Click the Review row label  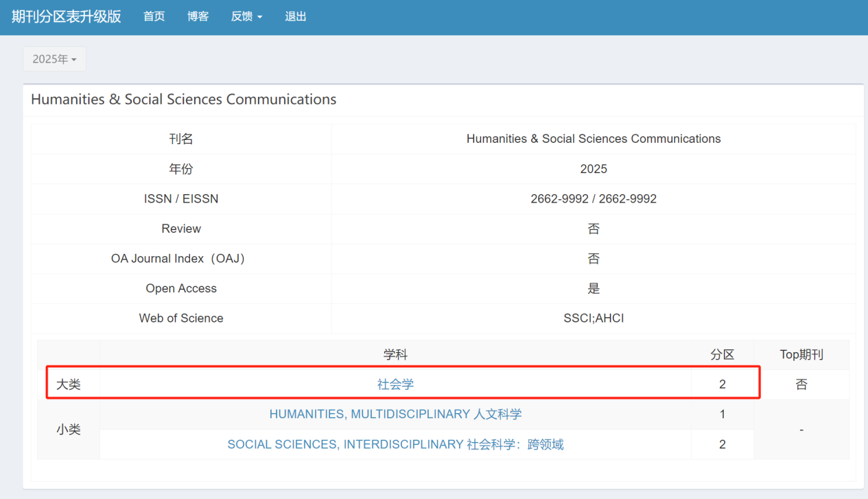(181, 229)
